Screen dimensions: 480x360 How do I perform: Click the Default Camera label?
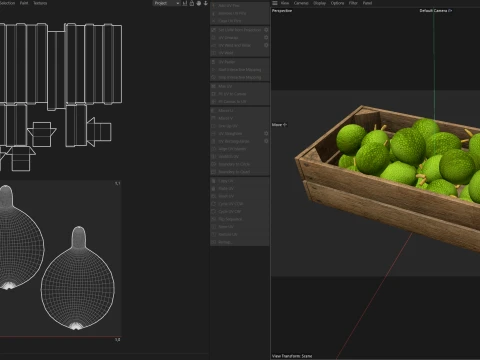[x=435, y=11]
